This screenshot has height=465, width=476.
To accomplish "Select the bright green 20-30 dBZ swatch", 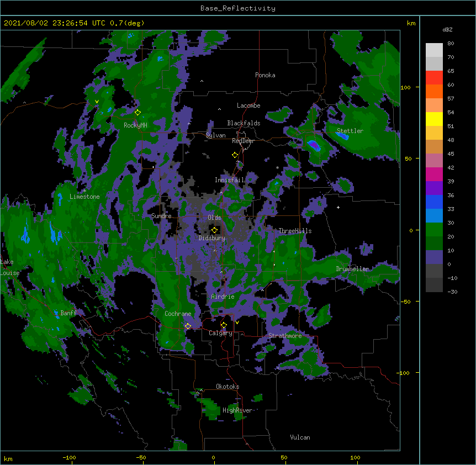I will (434, 230).
